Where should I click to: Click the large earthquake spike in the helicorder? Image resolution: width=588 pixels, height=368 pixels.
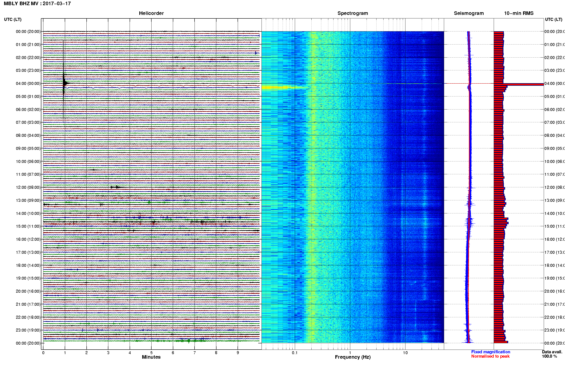coord(64,83)
